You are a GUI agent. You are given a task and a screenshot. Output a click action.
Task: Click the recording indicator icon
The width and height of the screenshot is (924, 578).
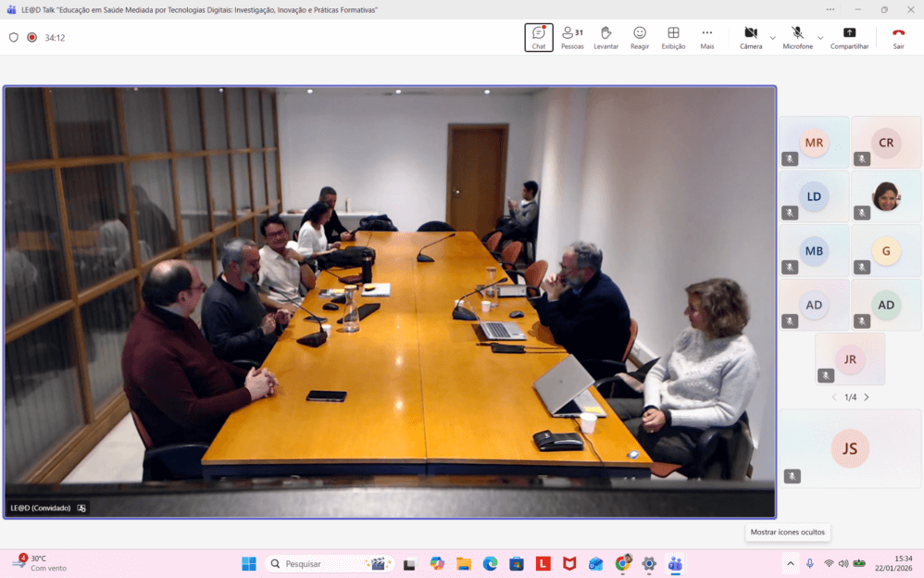31,38
